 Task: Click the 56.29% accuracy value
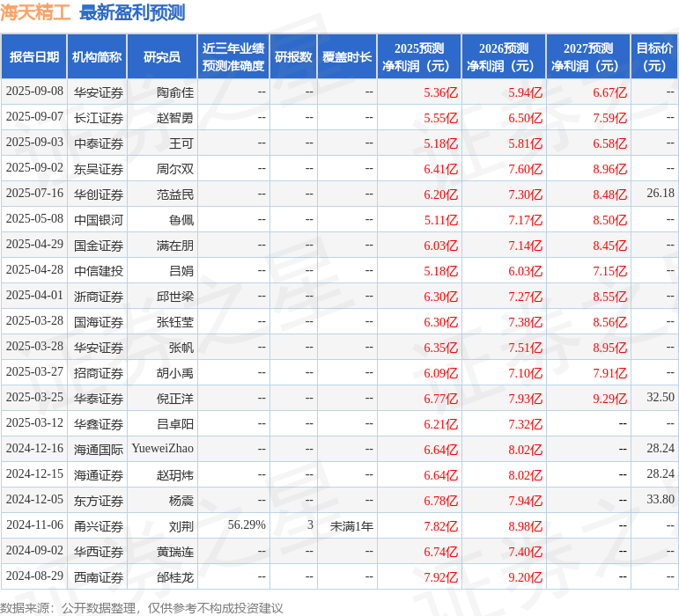pos(247,526)
